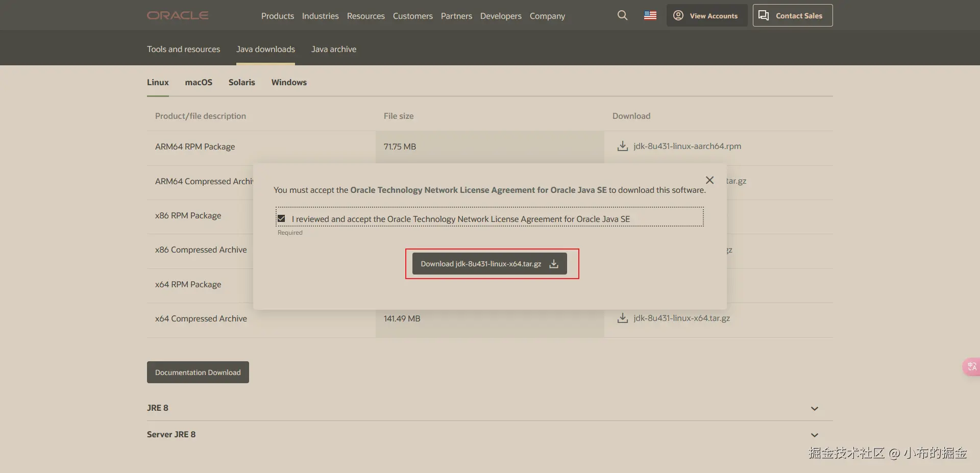980x473 pixels.
Task: Expand the JRE 8 section
Action: [x=489, y=408]
